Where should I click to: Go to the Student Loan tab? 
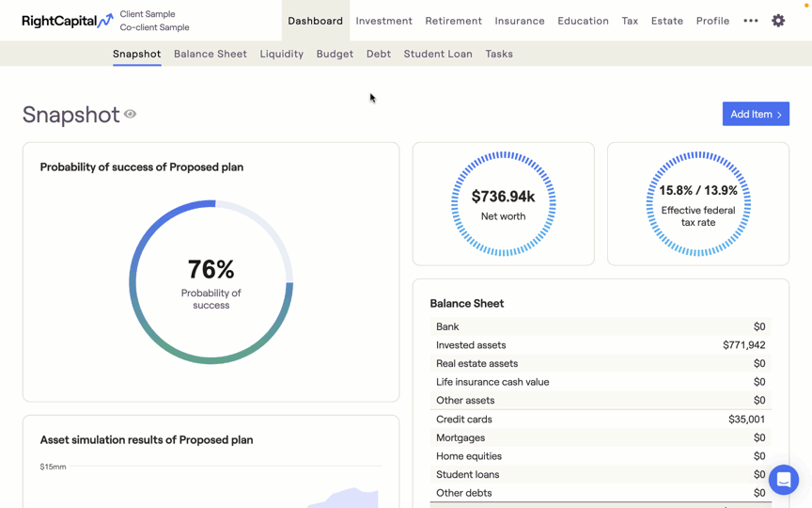pos(438,54)
